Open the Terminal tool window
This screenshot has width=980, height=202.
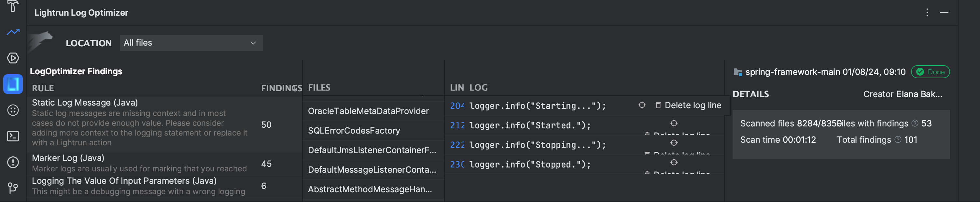point(13,136)
